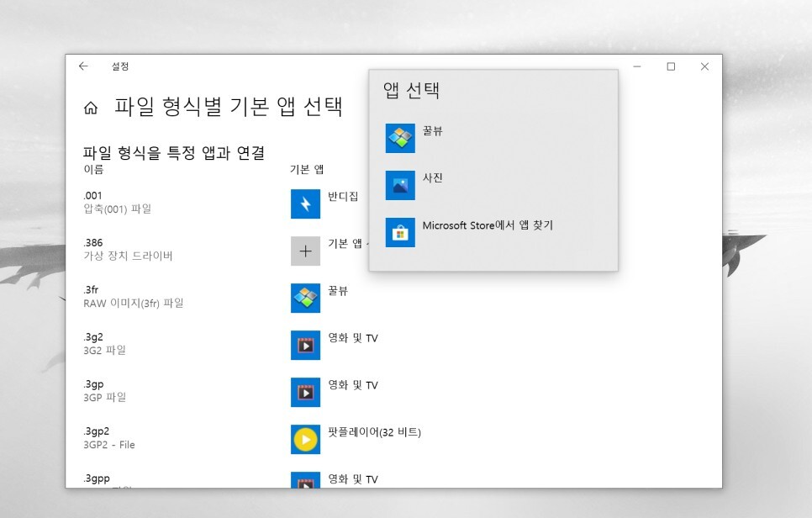Screen dimensions: 812x518
Task: Click 압축(001) 파일 description
Action: [x=118, y=209]
